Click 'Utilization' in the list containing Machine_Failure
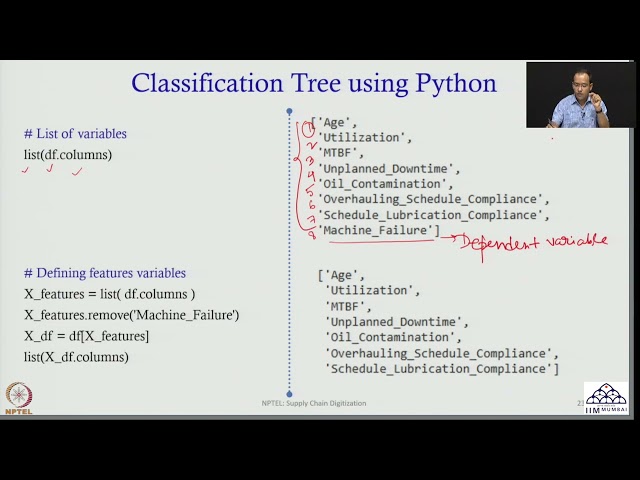Image resolution: width=640 pixels, height=480 pixels. pyautogui.click(x=361, y=138)
